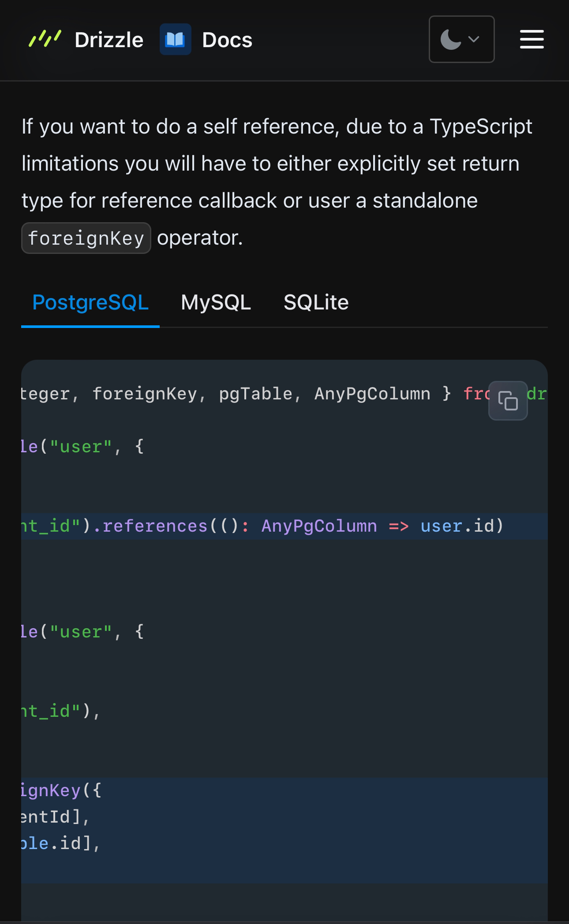Click the first "user" table string
Viewport: 569px width, 924px height.
point(81,447)
